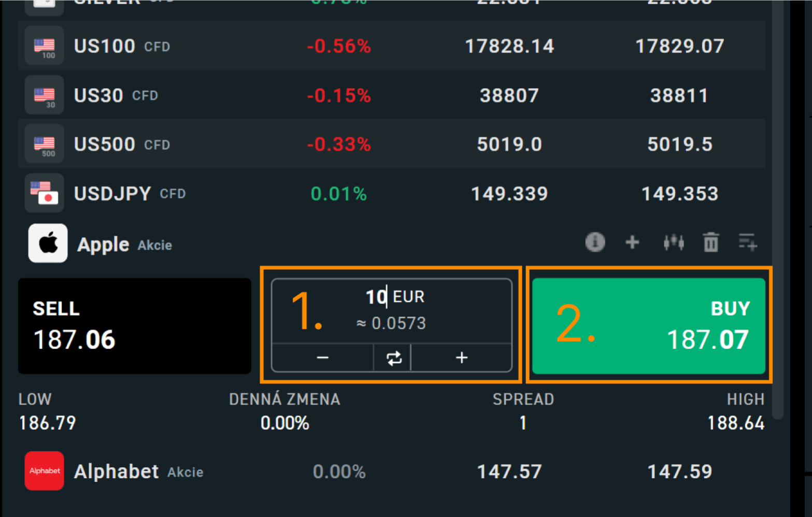This screenshot has height=517, width=812.
Task: Click add-to-list icon beside trash
Action: point(748,242)
